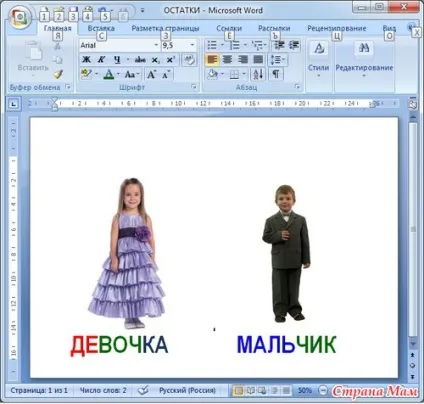
Task: Open the 9,5 font size dropdown
Action: [x=192, y=45]
